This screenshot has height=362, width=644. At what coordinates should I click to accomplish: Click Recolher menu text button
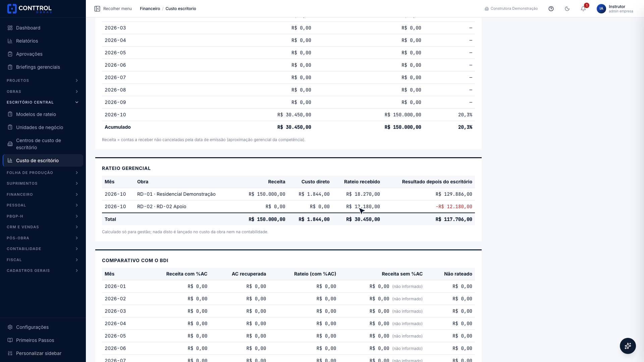coord(117,9)
